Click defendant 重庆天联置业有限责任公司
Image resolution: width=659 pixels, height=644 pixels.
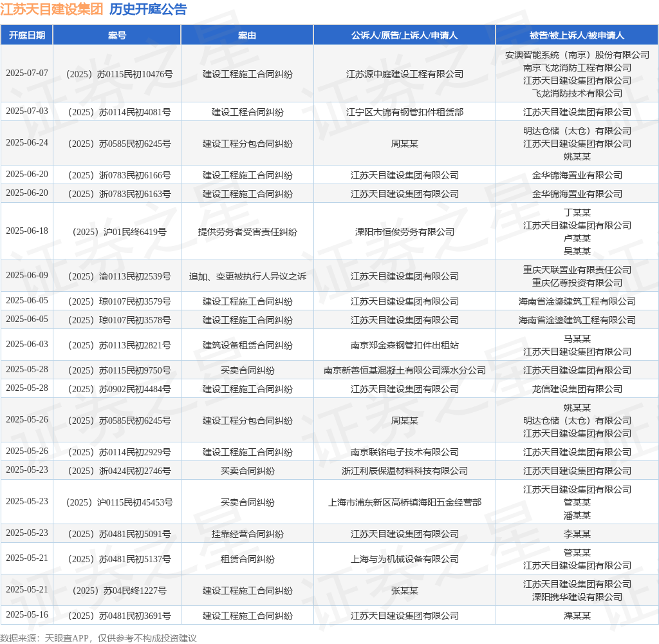(x=577, y=270)
